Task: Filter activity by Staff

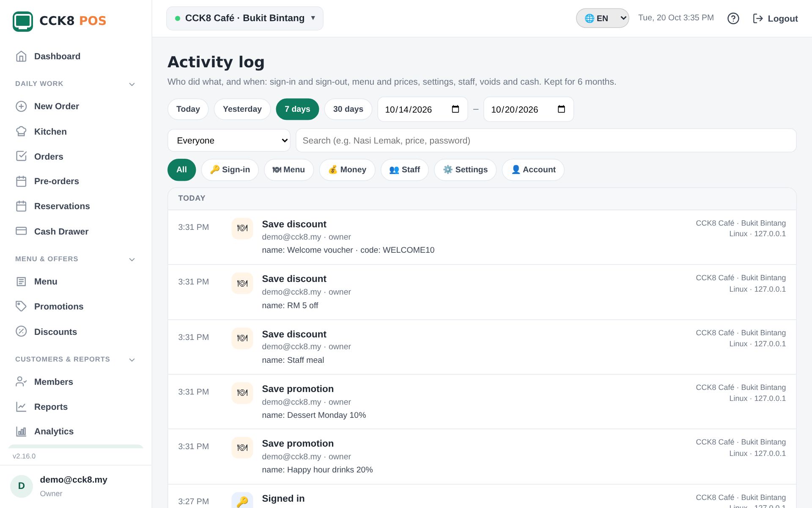Action: 405,170
